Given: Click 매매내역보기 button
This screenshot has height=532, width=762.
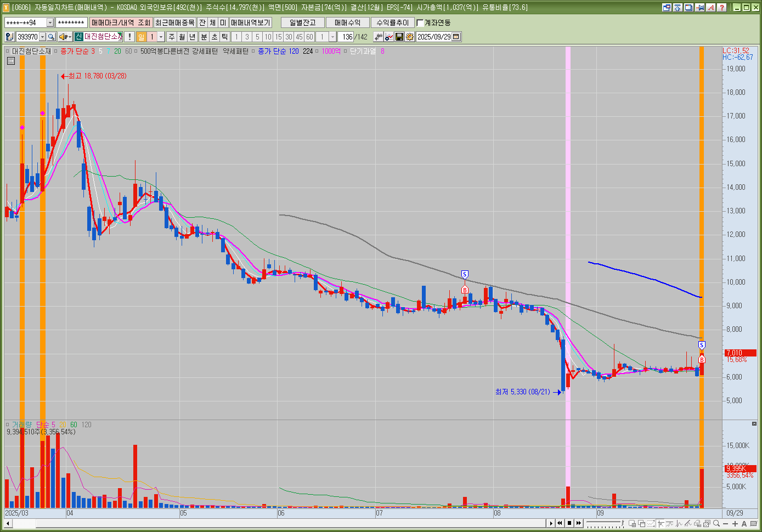Looking at the screenshot, I should pyautogui.click(x=251, y=22).
